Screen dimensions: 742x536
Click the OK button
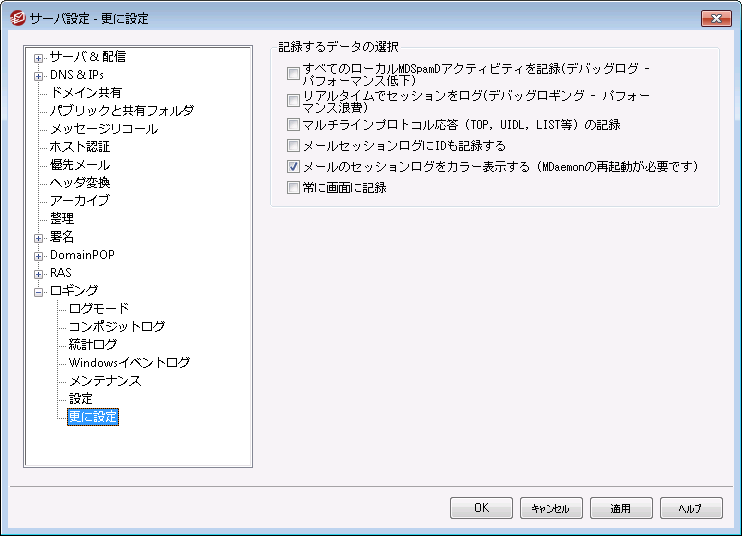tap(481, 508)
